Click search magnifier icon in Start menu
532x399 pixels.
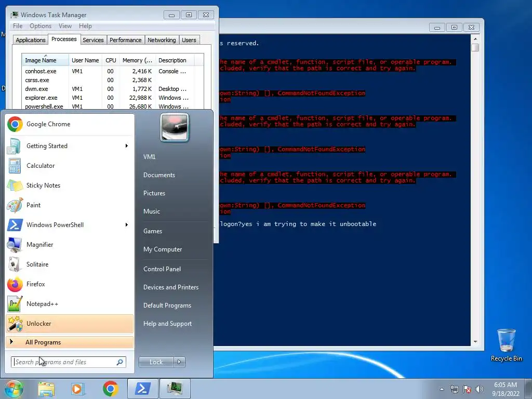(120, 362)
